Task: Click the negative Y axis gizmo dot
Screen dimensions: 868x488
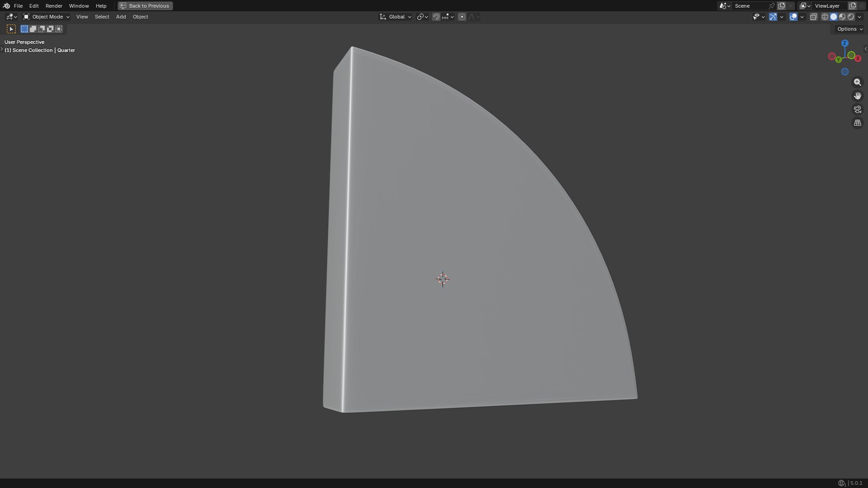Action: tap(851, 55)
